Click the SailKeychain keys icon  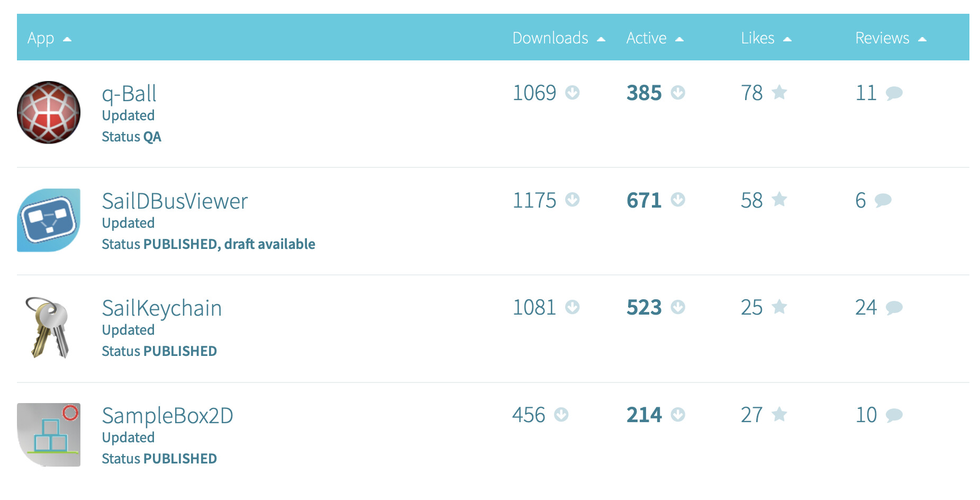[x=49, y=327]
